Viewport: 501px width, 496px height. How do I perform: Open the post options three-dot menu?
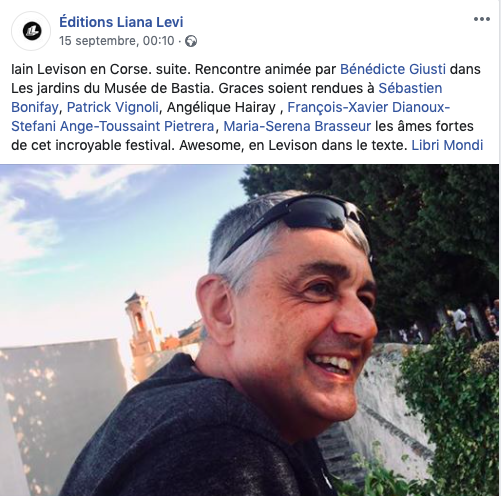point(482,19)
